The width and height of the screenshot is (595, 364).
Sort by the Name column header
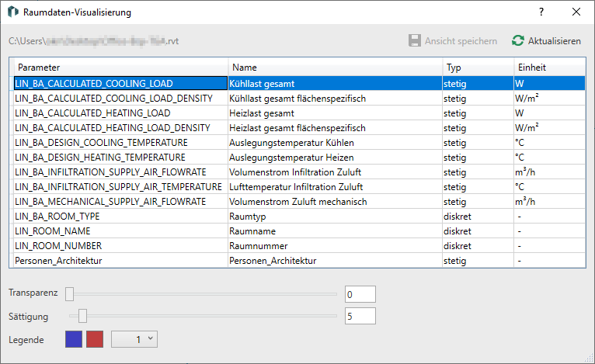[x=336, y=67]
